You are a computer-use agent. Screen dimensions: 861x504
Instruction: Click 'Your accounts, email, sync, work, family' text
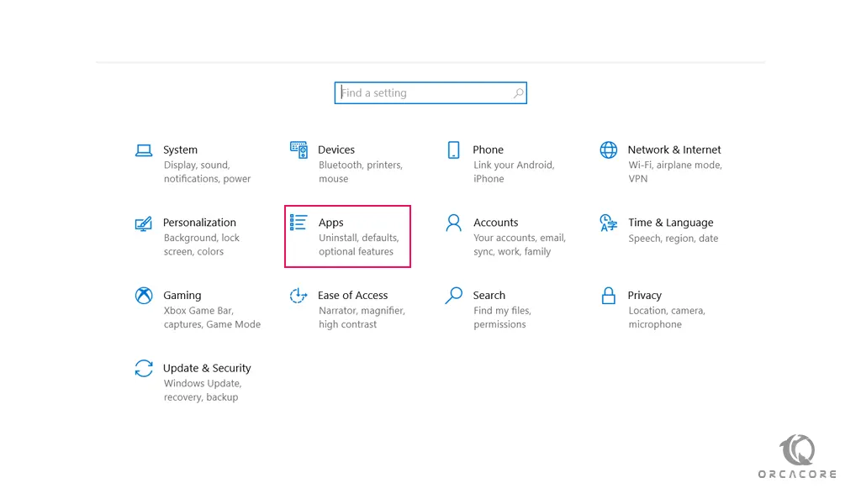(520, 245)
